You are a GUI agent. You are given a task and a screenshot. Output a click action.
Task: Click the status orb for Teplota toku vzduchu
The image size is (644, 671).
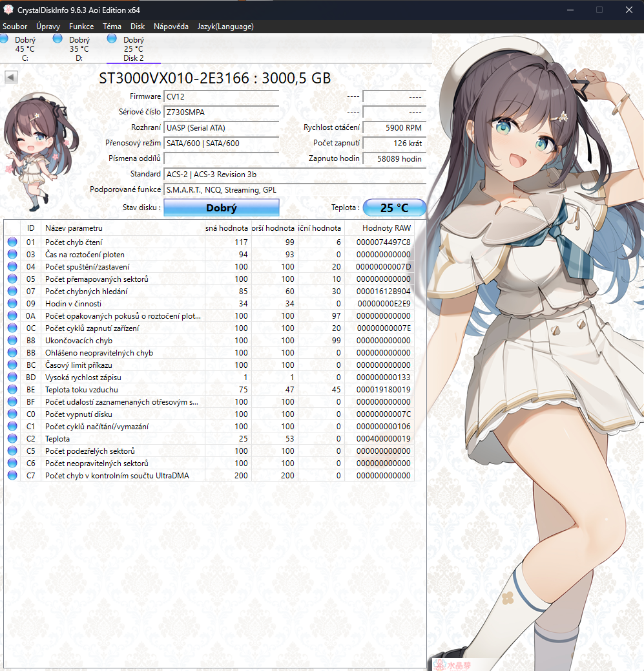12,389
